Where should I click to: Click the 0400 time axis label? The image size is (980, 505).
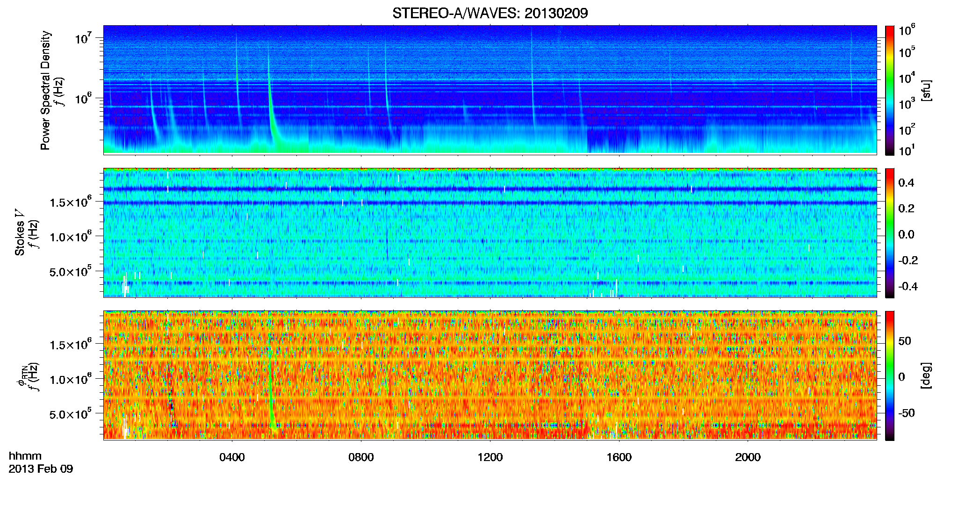click(x=232, y=457)
